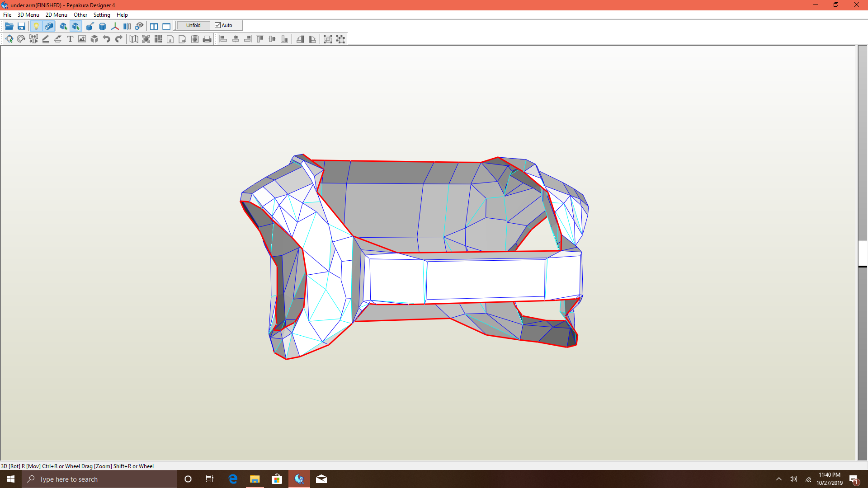
Task: Align selected parts to the left
Action: (x=223, y=39)
